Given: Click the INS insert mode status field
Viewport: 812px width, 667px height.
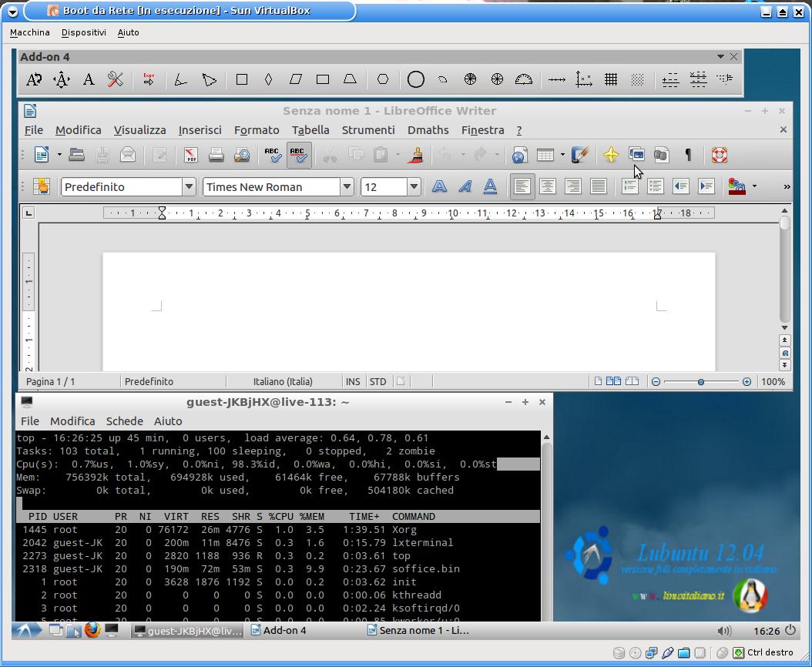Looking at the screenshot, I should [x=353, y=382].
